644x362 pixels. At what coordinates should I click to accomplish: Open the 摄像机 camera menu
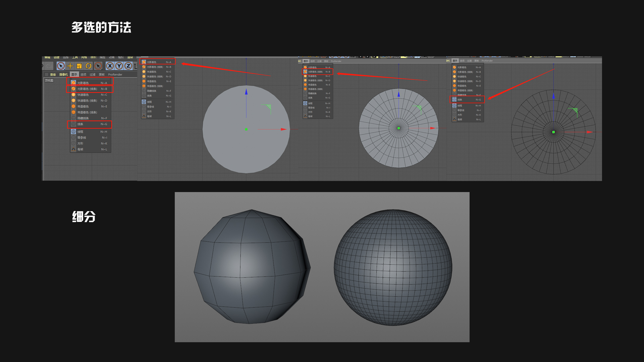(63, 74)
